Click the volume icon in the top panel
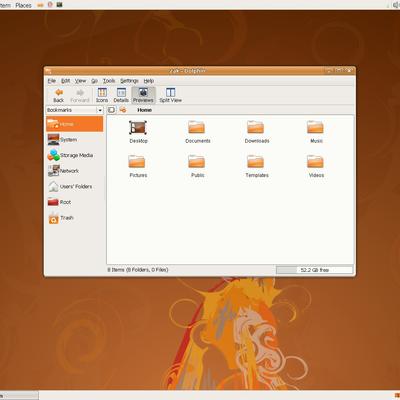 [x=397, y=5]
